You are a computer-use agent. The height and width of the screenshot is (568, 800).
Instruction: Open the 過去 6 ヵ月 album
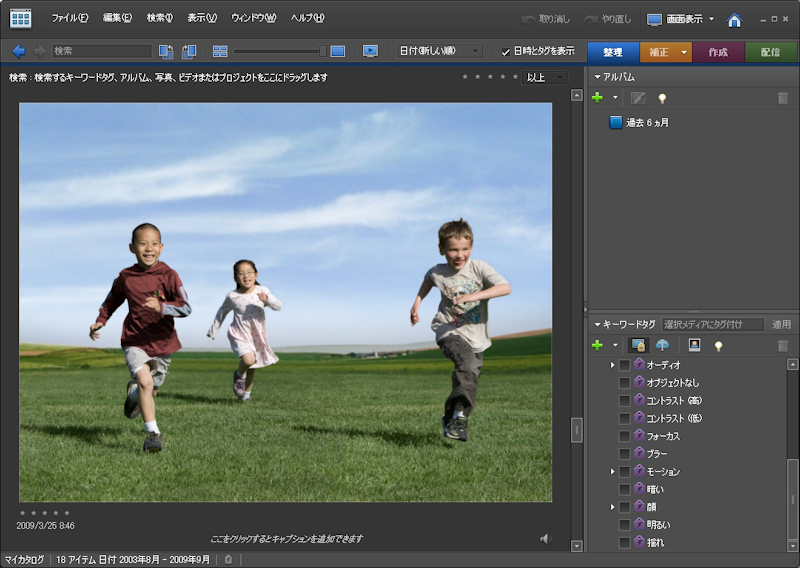click(647, 123)
